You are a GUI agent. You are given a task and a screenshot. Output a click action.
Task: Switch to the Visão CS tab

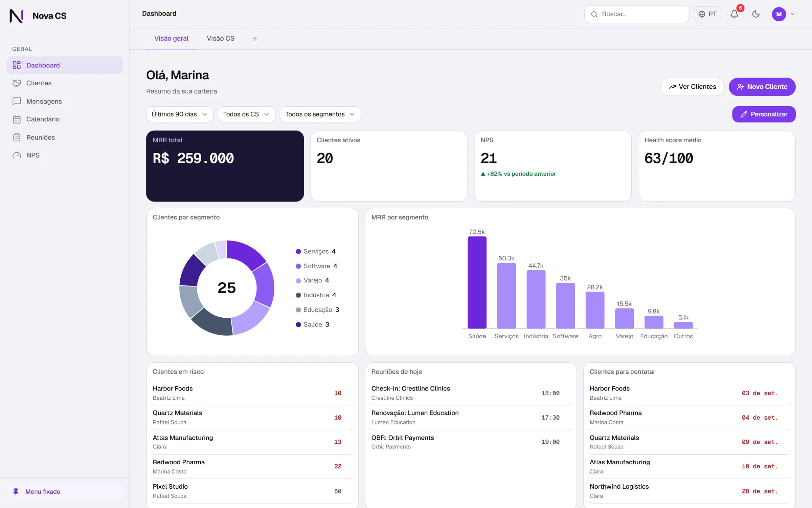(x=221, y=39)
